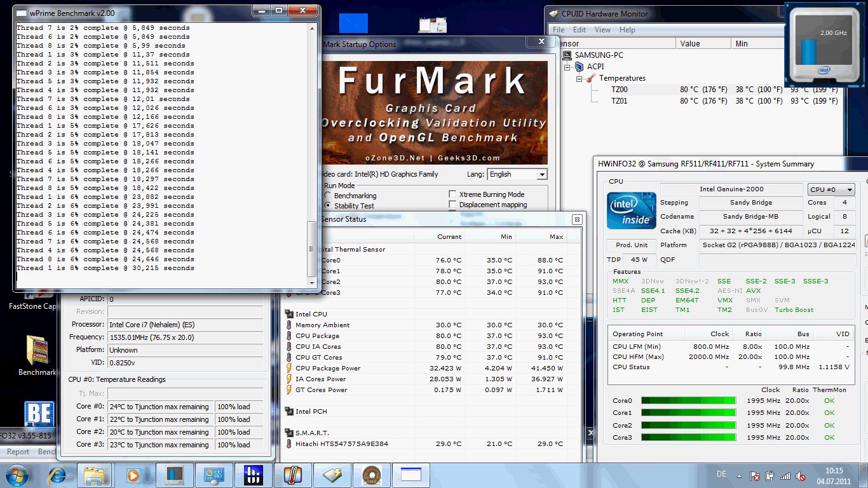The image size is (868, 488).
Task: Switch to the FurMark donut taskbar button
Action: point(372,475)
